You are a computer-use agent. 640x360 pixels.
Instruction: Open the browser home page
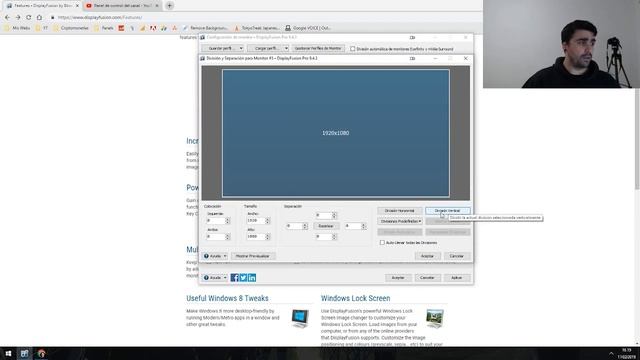point(39,18)
